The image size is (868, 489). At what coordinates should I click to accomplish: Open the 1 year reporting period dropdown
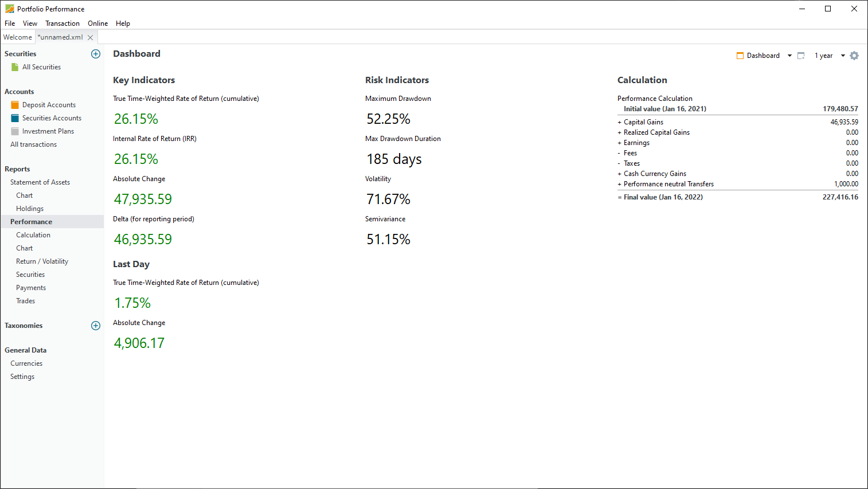[x=843, y=56]
